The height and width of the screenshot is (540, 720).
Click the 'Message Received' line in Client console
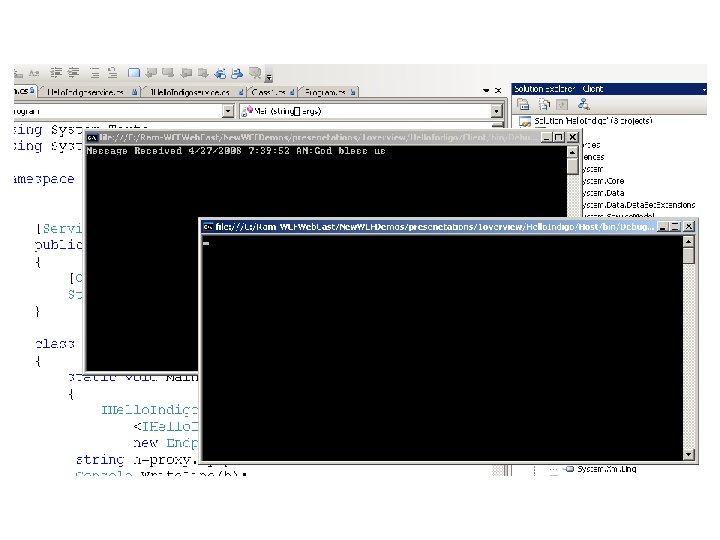236,151
